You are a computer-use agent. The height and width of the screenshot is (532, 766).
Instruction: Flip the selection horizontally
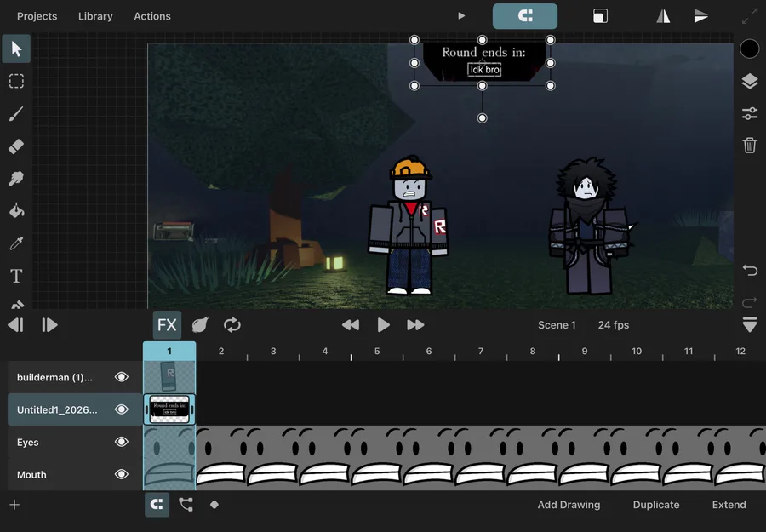pos(663,16)
